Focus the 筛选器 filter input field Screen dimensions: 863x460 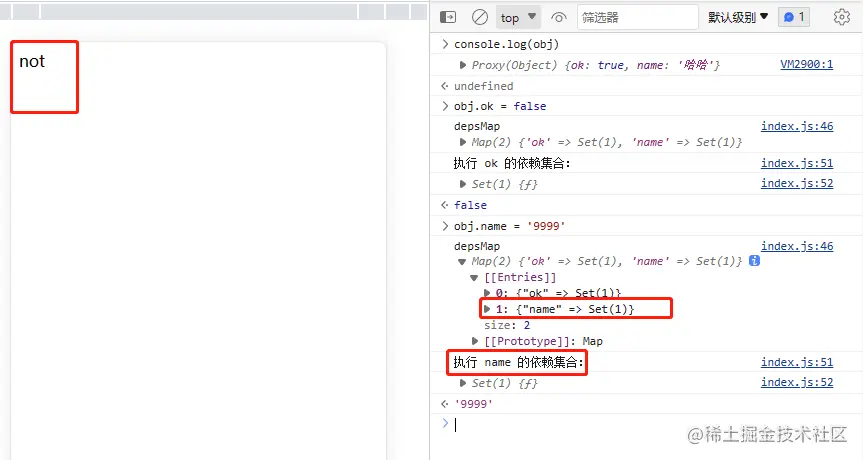coord(637,18)
